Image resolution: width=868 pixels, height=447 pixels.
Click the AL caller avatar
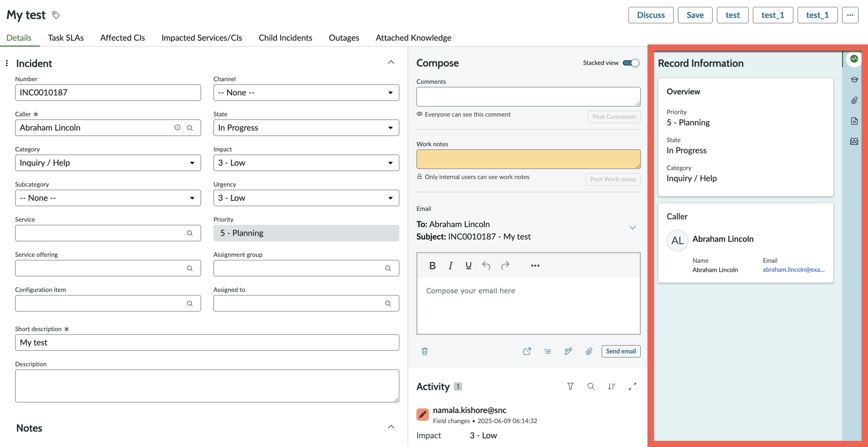(x=677, y=240)
